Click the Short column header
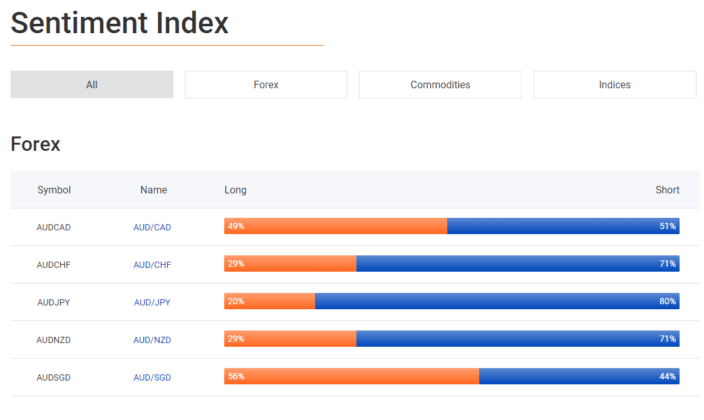 667,190
